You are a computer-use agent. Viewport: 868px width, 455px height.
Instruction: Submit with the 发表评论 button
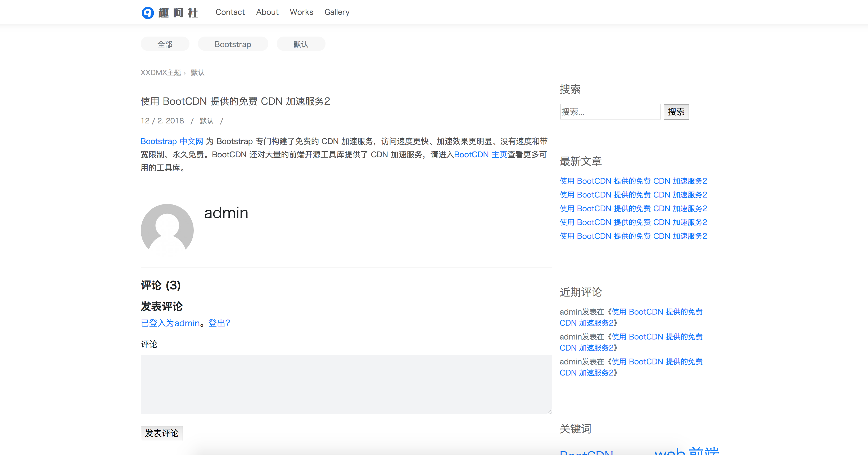[x=162, y=433]
